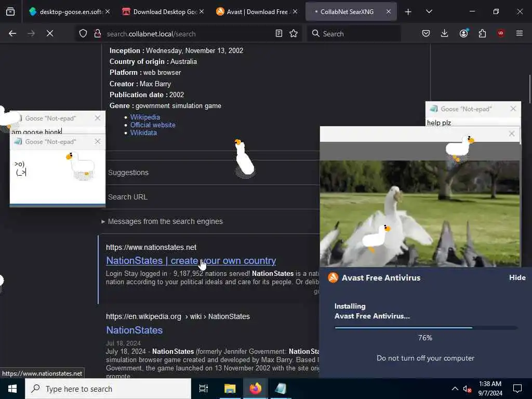
Task: Click the Suggestions section heading
Action: (128, 172)
